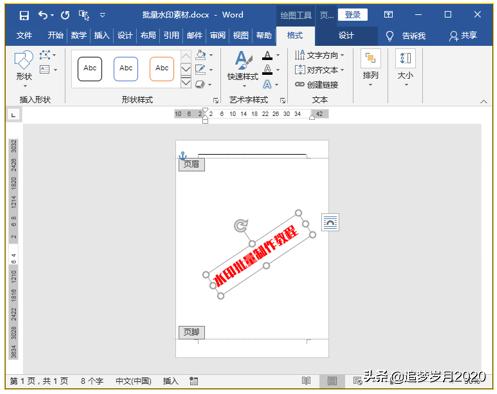Save the document using the floppy disk icon
This screenshot has width=497, height=394.
pyautogui.click(x=24, y=15)
